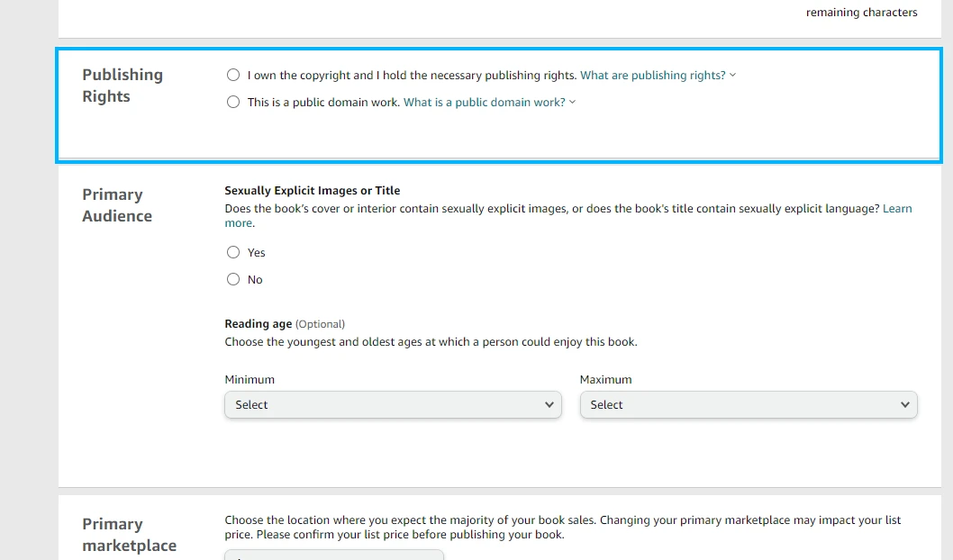Image resolution: width=953 pixels, height=560 pixels.
Task: Select Yes for sexually explicit images
Action: click(x=233, y=252)
